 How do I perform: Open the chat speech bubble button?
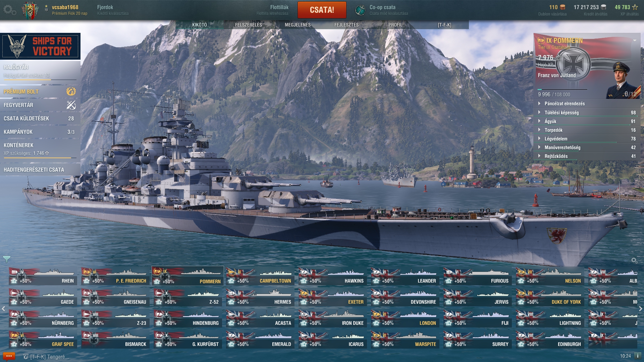(9, 356)
